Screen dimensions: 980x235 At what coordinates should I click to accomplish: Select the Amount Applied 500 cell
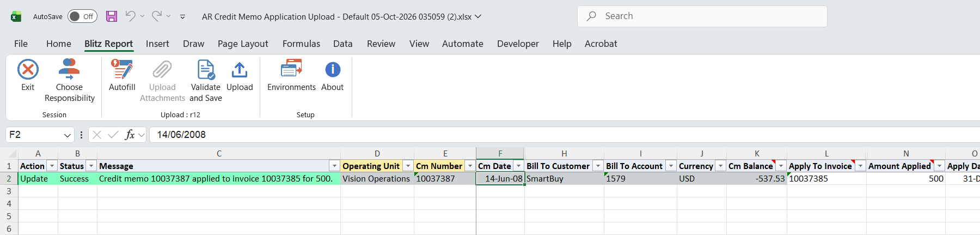(906, 178)
